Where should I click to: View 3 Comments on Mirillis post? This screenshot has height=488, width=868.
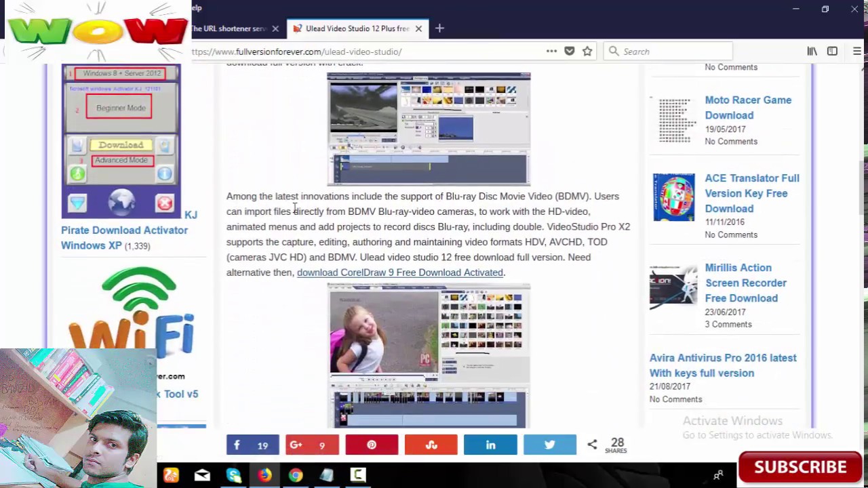coord(728,325)
